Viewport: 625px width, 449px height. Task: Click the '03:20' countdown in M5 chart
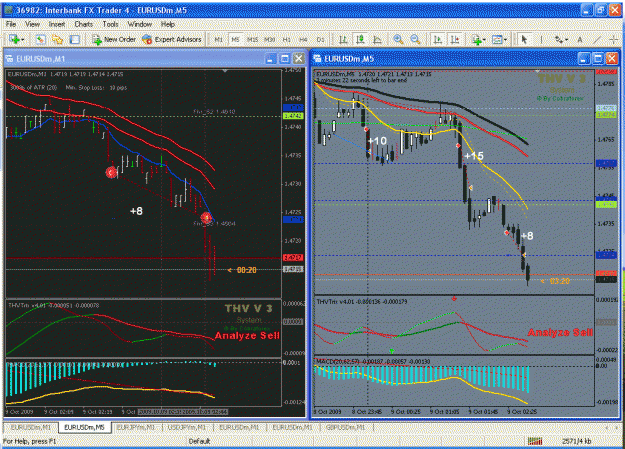click(x=560, y=281)
